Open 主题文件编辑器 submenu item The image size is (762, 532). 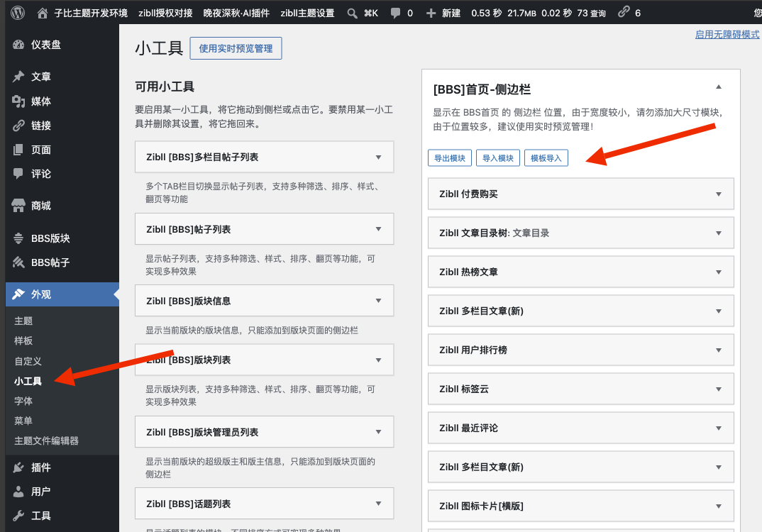point(46,440)
